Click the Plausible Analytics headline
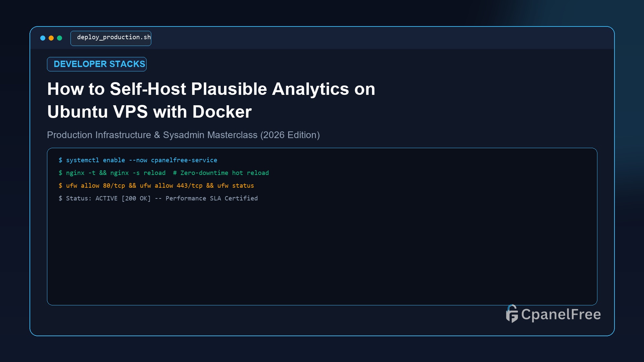Screen dimensions: 644x362 point(211,100)
